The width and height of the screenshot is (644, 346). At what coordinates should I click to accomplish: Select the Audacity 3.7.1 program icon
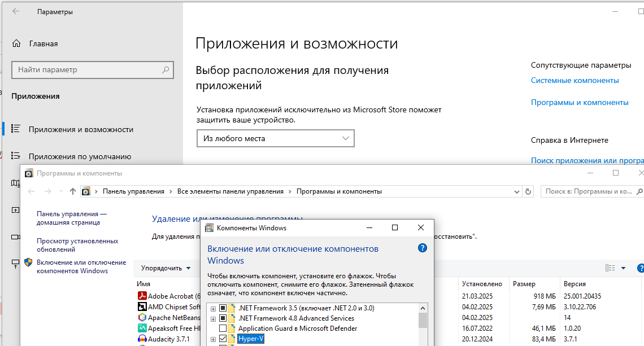pyautogui.click(x=142, y=339)
